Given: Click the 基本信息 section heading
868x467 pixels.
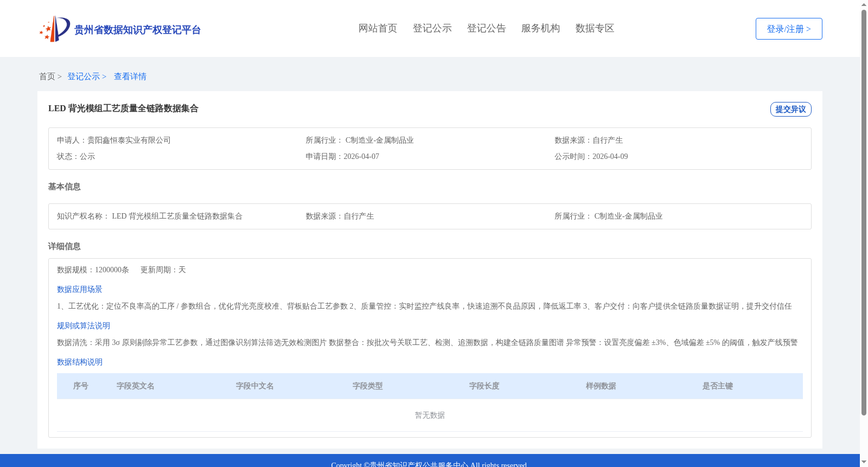Looking at the screenshot, I should point(64,187).
